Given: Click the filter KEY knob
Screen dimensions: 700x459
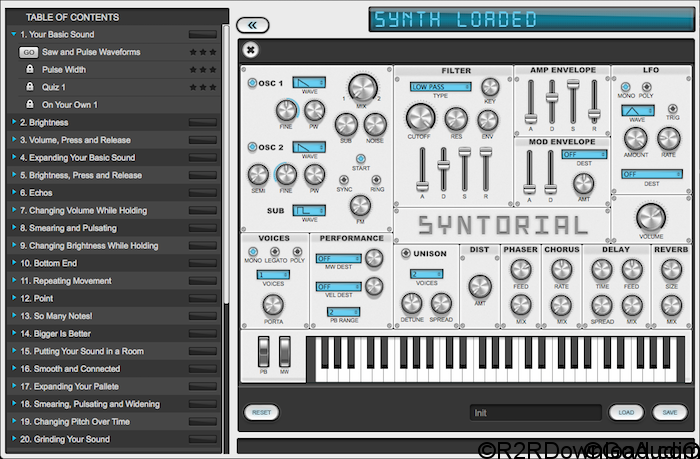Looking at the screenshot, I should click(x=490, y=88).
